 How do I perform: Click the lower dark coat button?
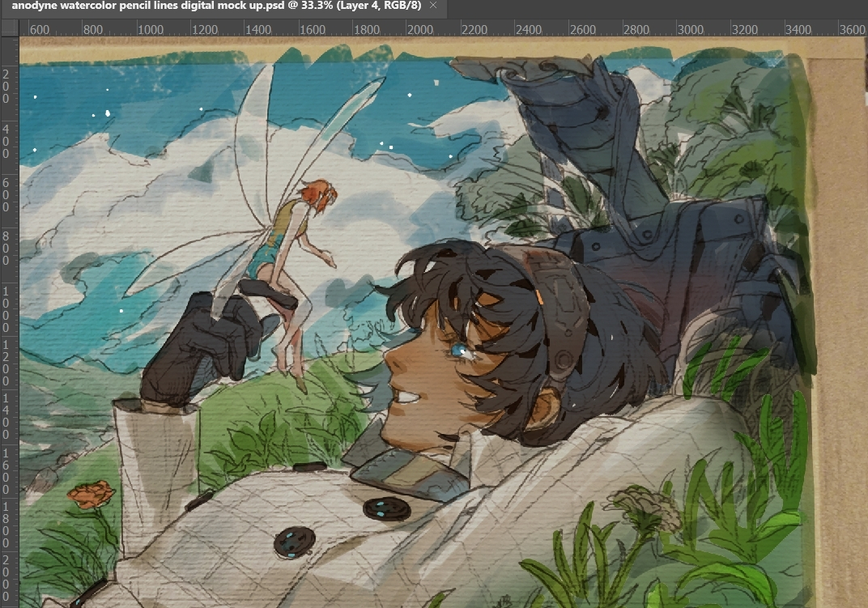pyautogui.click(x=293, y=540)
